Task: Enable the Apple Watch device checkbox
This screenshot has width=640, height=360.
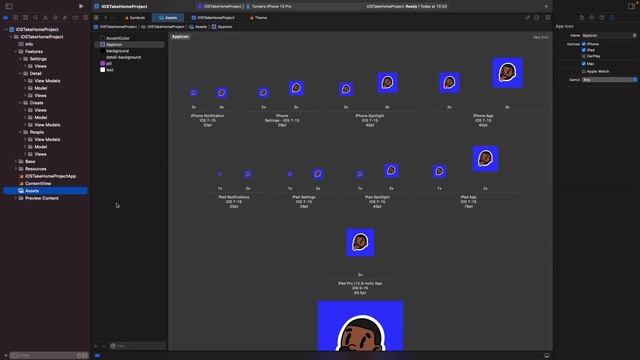Action: click(584, 71)
